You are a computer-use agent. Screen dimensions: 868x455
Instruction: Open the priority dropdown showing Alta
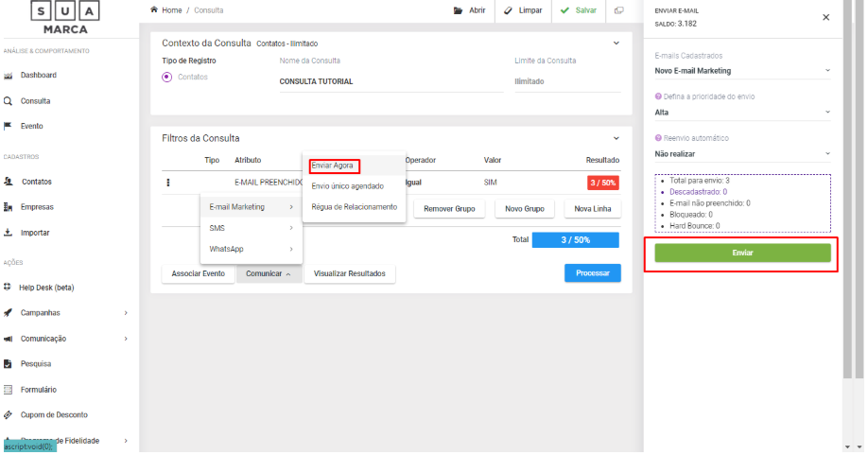pyautogui.click(x=742, y=112)
